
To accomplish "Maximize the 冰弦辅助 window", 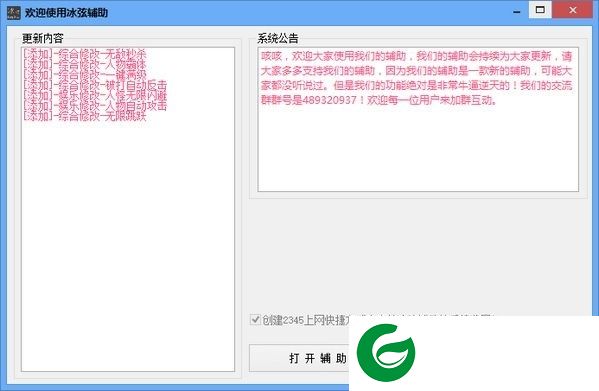I will point(540,10).
